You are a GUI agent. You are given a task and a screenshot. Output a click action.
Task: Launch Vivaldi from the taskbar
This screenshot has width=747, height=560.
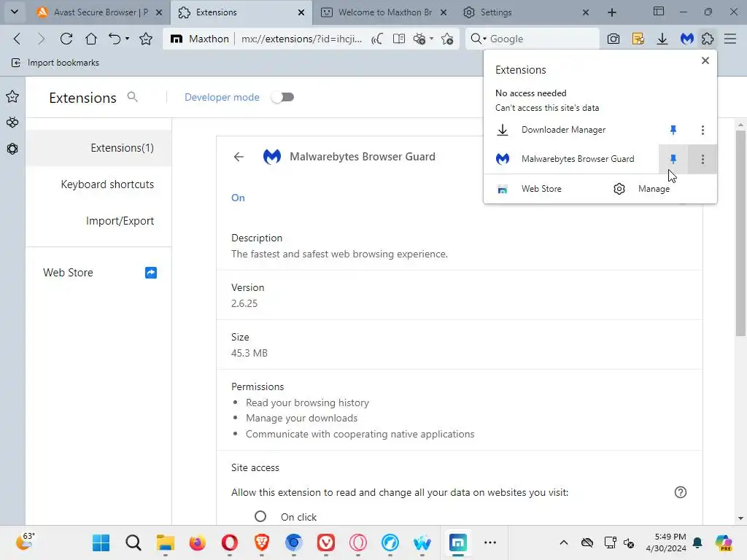(x=326, y=542)
